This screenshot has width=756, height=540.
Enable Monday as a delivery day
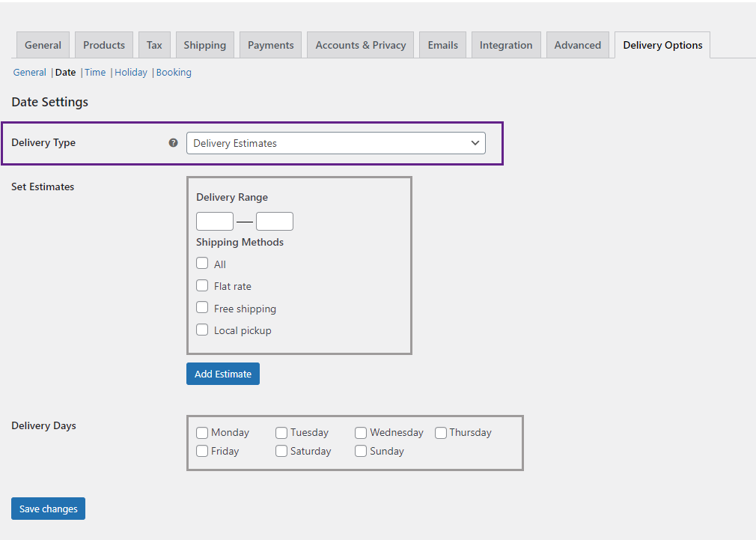coord(202,432)
